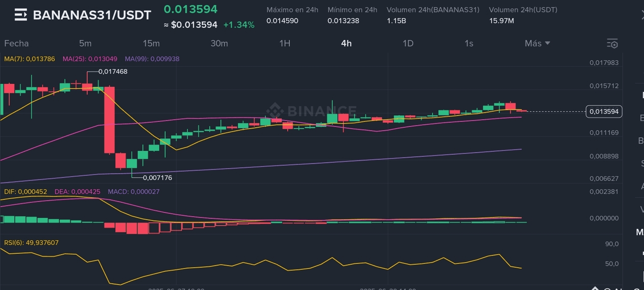The image size is (644, 290).
Task: Click the MA(7) indicator label
Action: coord(29,59)
